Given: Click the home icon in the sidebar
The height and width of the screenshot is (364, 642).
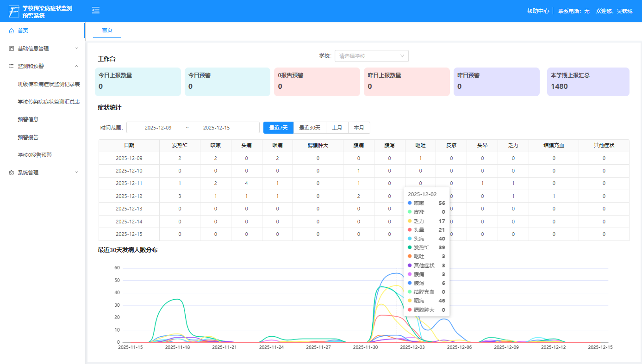Looking at the screenshot, I should [12, 31].
